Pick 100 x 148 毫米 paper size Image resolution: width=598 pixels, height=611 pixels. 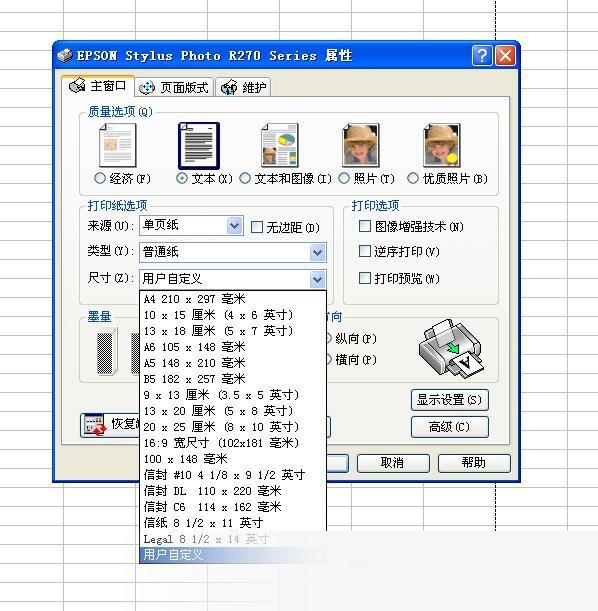(233, 459)
